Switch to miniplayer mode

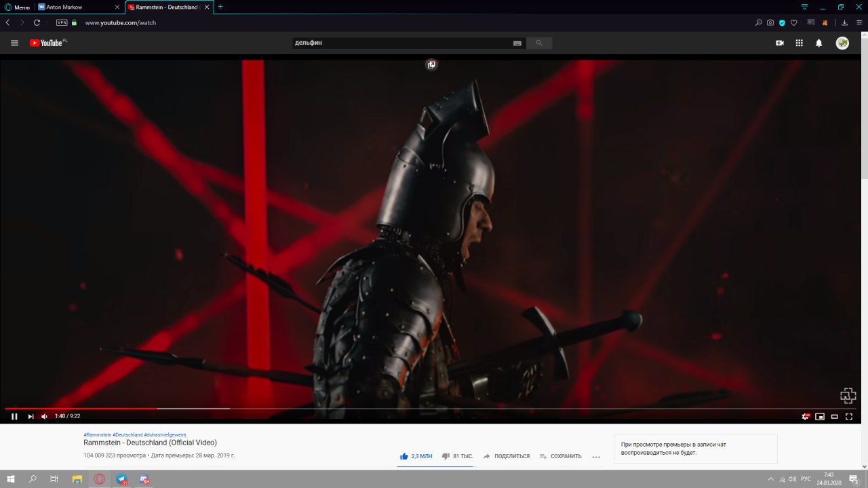pos(820,416)
